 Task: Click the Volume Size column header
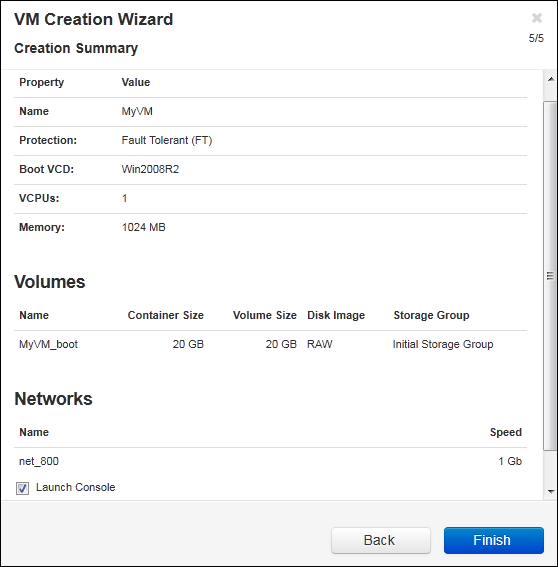point(265,315)
